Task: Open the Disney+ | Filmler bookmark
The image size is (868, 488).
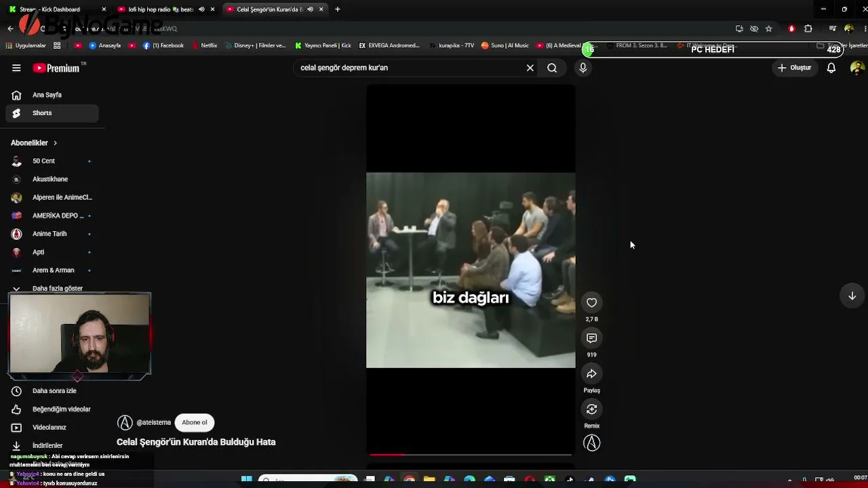Action: 255,45
